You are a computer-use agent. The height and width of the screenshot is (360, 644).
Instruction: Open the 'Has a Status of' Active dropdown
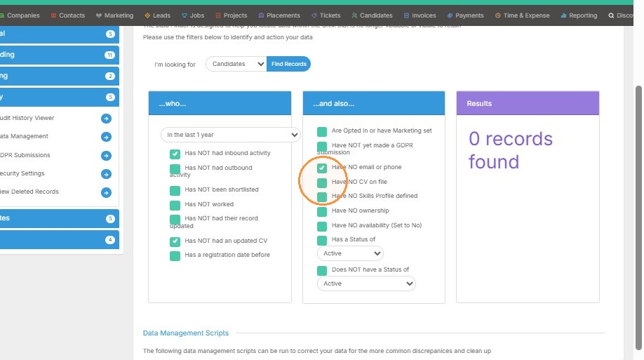click(x=350, y=253)
